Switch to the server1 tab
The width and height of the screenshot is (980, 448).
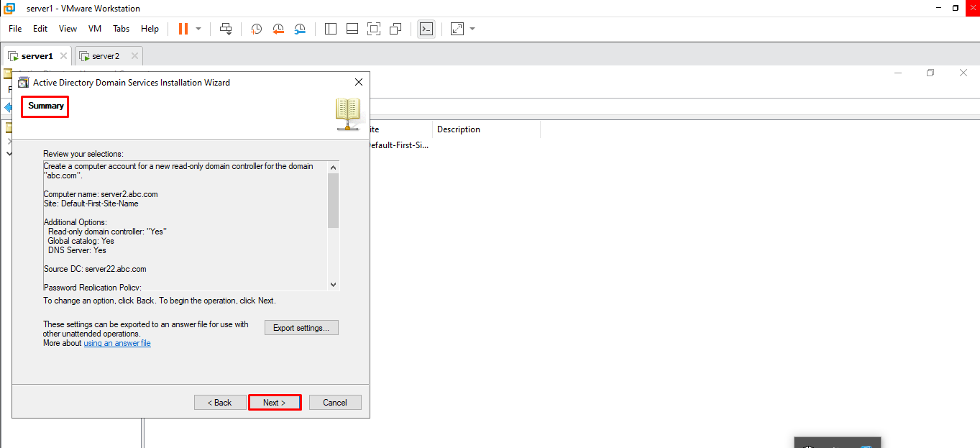pos(37,55)
